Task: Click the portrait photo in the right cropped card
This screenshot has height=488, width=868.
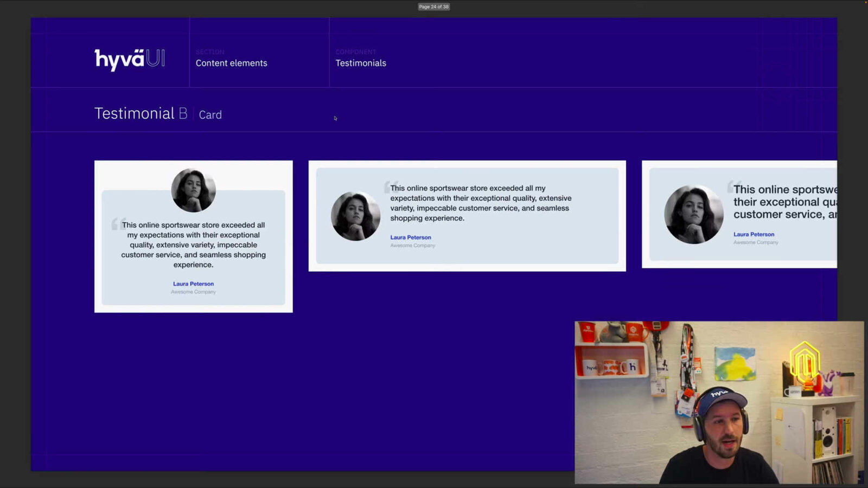Action: coord(694,214)
